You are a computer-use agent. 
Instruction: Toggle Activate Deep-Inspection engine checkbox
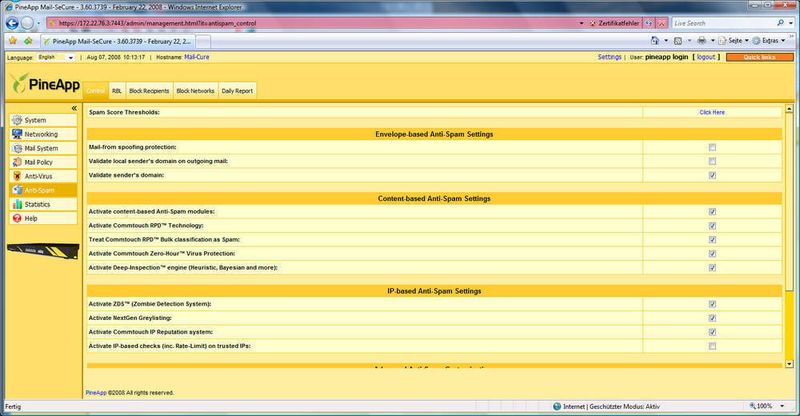click(x=712, y=267)
